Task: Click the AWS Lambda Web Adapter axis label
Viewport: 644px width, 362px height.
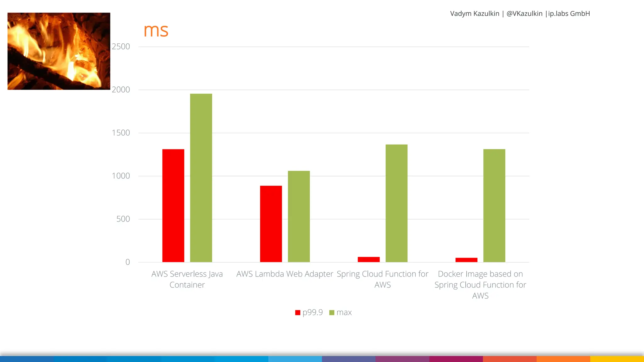Action: coord(285,274)
